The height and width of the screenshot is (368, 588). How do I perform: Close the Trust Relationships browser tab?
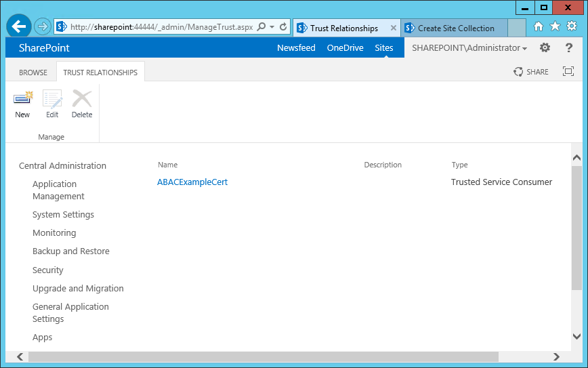pyautogui.click(x=394, y=28)
